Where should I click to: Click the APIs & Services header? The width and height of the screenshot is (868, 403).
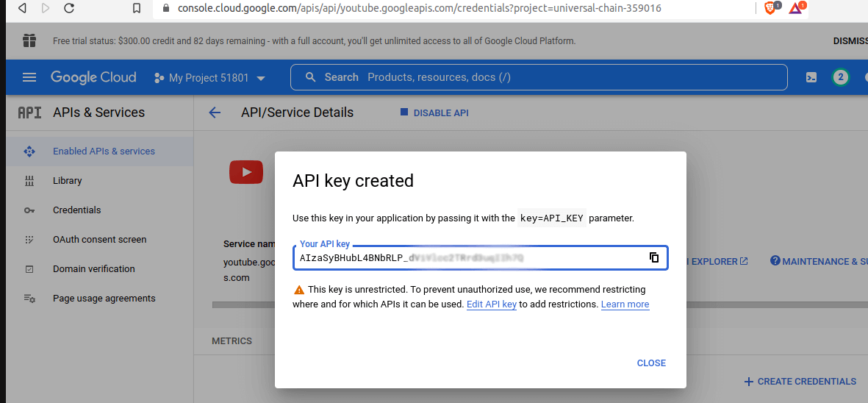[x=98, y=113]
